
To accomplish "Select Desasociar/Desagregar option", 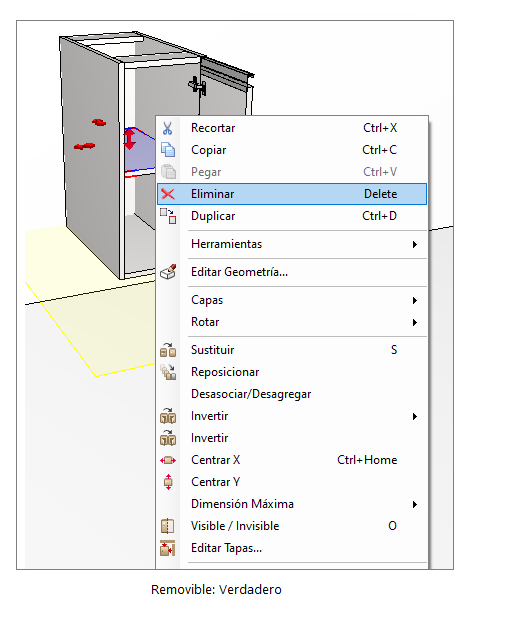I will 292,394.
